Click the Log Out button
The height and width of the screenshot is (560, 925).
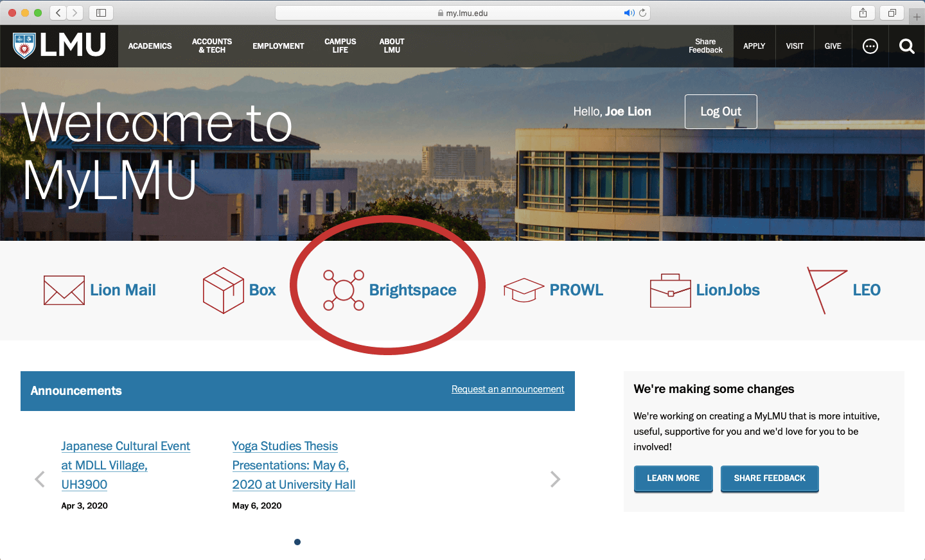click(720, 111)
